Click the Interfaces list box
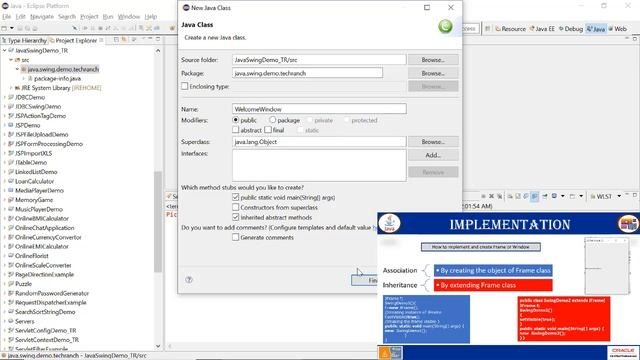640x360 pixels. [x=319, y=165]
